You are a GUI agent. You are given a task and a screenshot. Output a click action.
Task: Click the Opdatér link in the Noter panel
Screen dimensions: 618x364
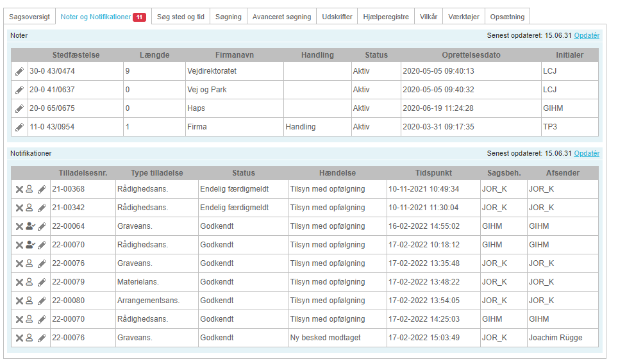click(587, 35)
